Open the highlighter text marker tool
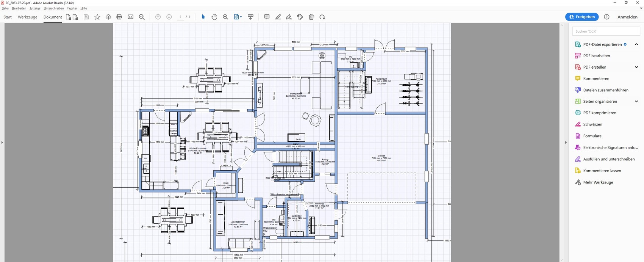Image resolution: width=644 pixels, height=262 pixels. click(x=278, y=17)
